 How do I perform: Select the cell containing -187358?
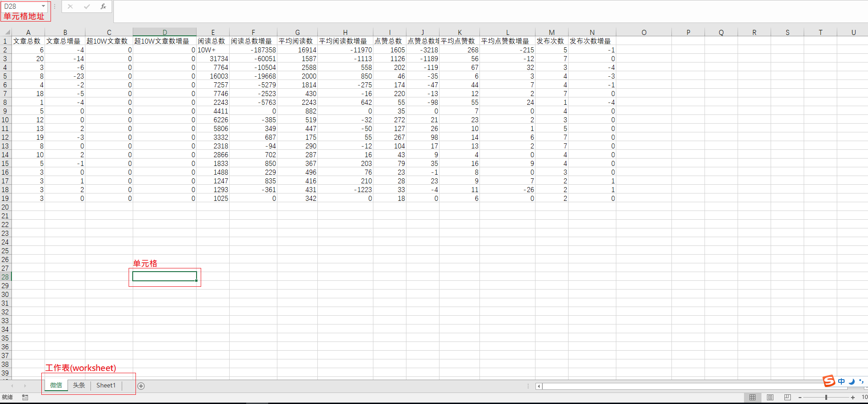coord(254,50)
